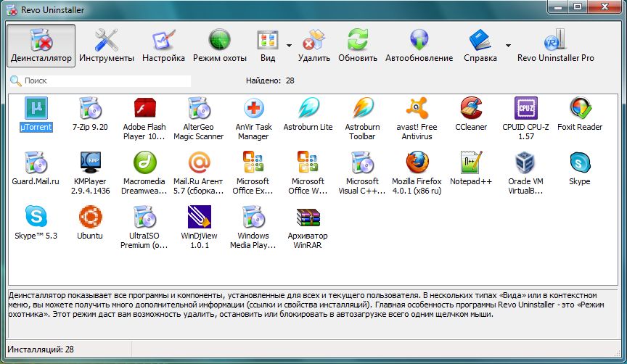Screen dimensions: 627x364
Task: Select Mozilla Firefox 4.0.1 icon
Action: coord(417,162)
